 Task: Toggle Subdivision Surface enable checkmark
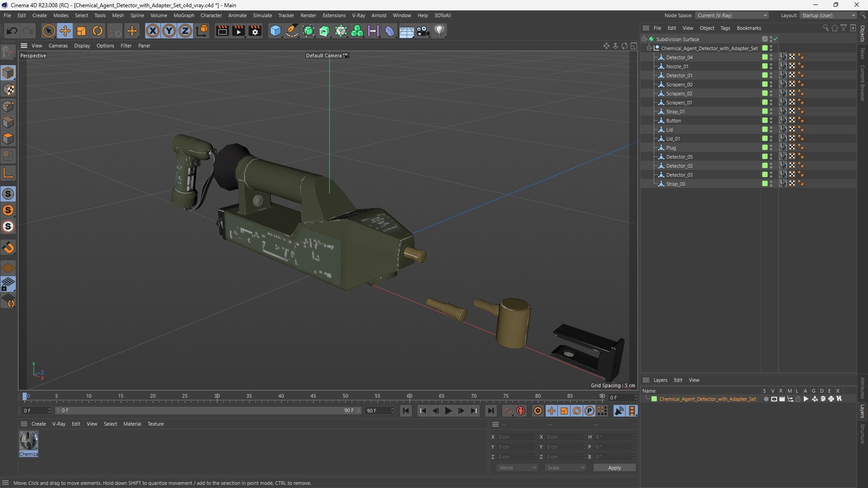click(x=775, y=39)
